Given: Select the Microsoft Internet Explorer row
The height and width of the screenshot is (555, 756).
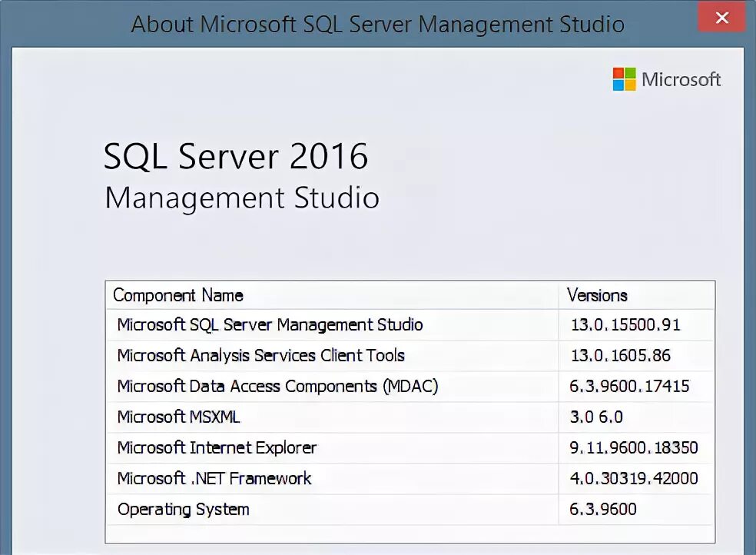Looking at the screenshot, I should (217, 447).
